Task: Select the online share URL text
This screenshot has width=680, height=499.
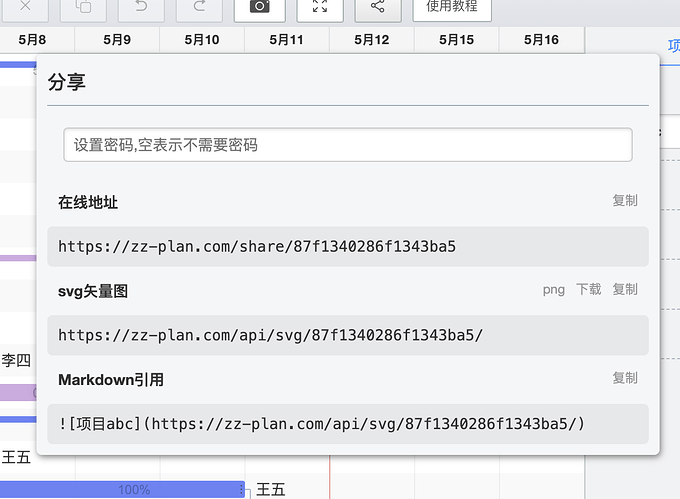Action: click(x=257, y=246)
